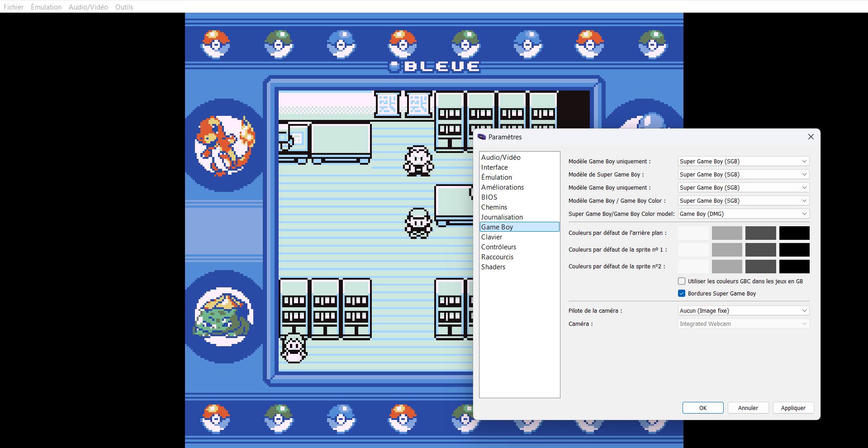The height and width of the screenshot is (448, 868).
Task: Click the Appliquer button
Action: [x=793, y=408]
